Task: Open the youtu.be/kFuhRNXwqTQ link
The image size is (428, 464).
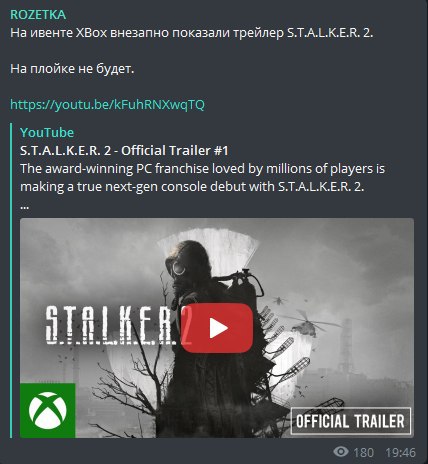Action: coord(107,105)
